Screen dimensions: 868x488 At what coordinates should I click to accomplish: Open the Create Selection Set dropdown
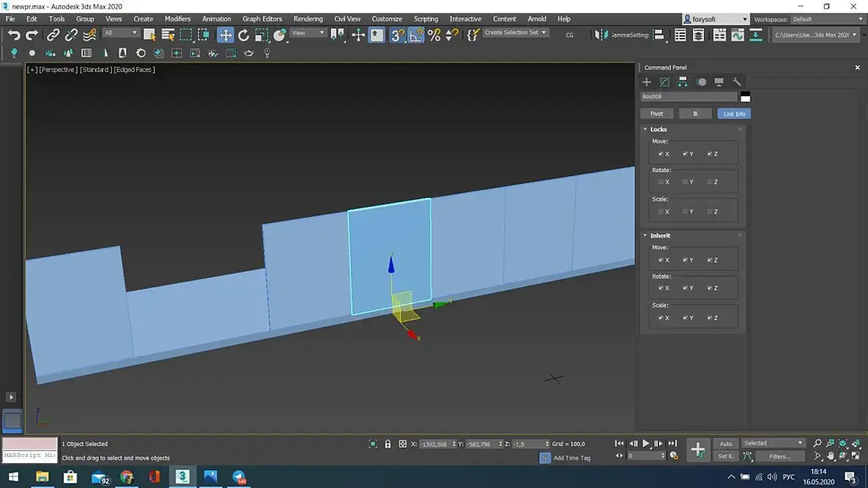click(x=516, y=33)
